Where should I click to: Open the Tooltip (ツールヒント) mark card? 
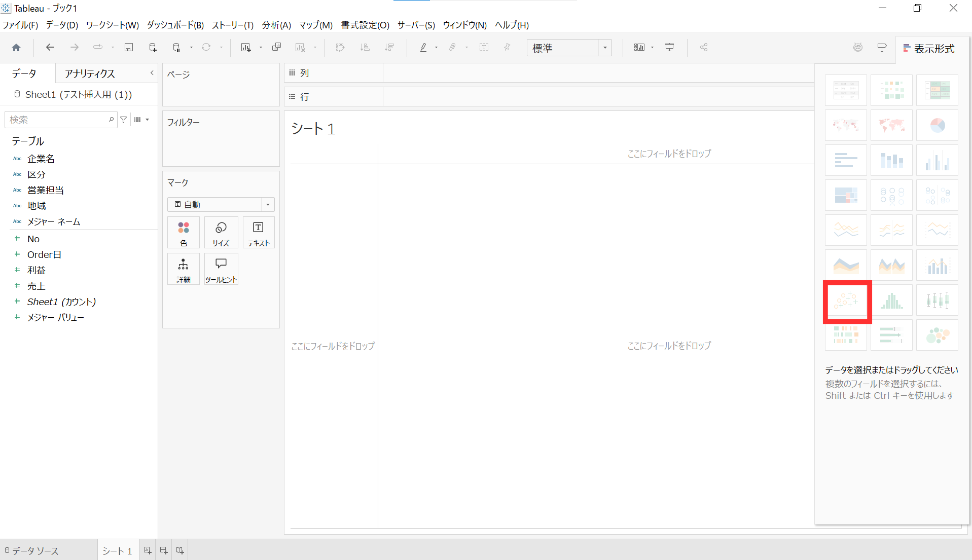pos(221,269)
